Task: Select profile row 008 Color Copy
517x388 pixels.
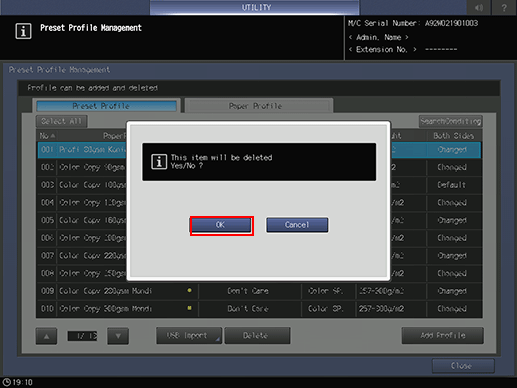Action: click(259, 273)
